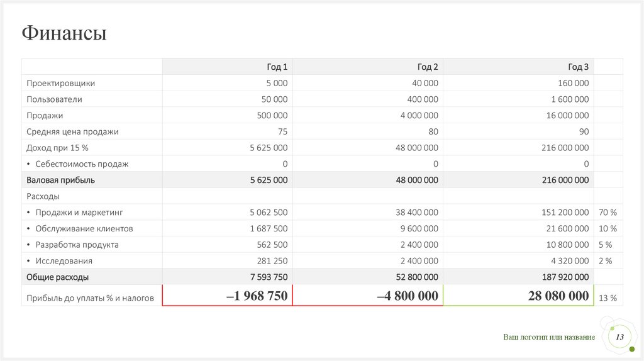Select the "Средняя цена продажи" row label
The image size is (644, 361).
(72, 132)
